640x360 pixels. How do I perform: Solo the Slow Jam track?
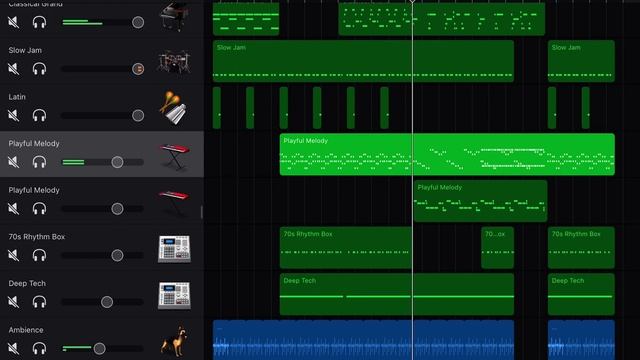click(39, 69)
